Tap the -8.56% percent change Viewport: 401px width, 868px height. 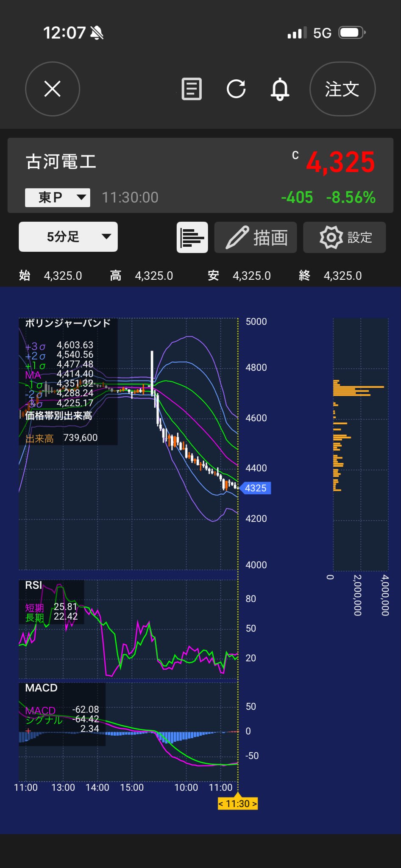point(351,198)
